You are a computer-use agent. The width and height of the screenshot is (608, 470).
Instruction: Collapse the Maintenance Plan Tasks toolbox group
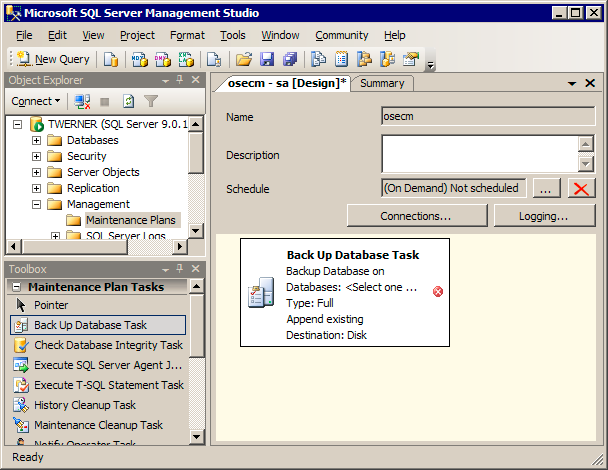click(x=18, y=287)
